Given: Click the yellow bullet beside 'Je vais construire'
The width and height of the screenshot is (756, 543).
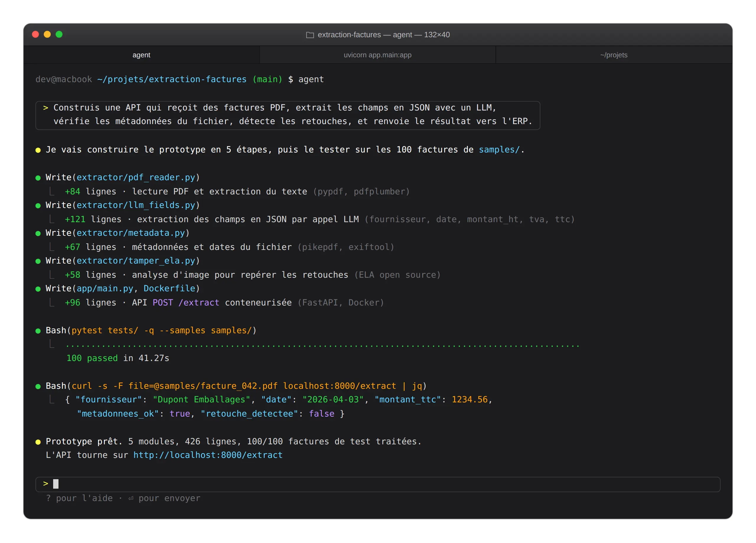Looking at the screenshot, I should (38, 150).
